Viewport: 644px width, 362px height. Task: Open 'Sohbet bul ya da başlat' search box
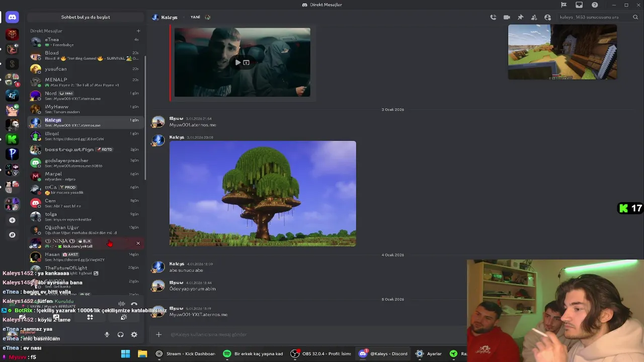(x=86, y=17)
